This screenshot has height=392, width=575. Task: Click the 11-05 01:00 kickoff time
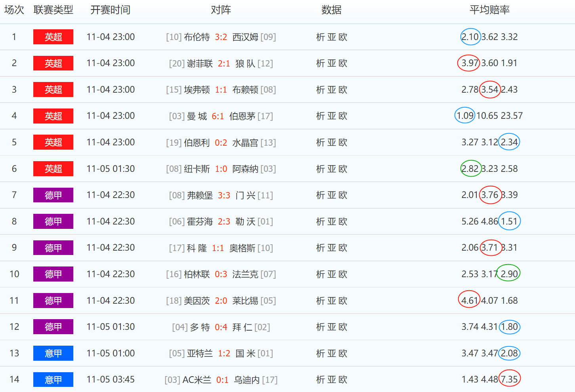[x=111, y=353]
